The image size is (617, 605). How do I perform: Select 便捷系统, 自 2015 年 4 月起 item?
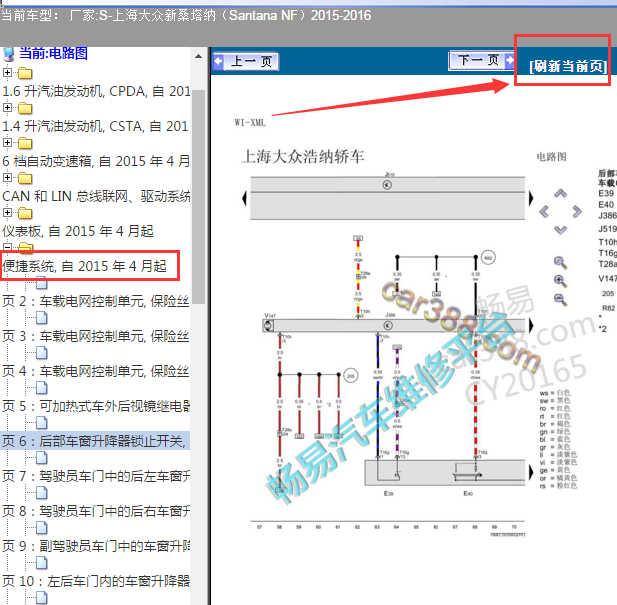84,266
